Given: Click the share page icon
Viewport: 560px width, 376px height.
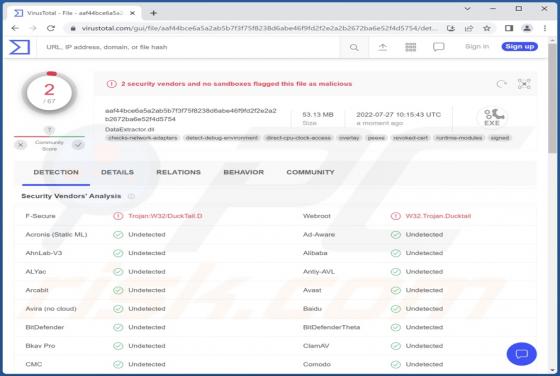Looking at the screenshot, I should tap(469, 28).
